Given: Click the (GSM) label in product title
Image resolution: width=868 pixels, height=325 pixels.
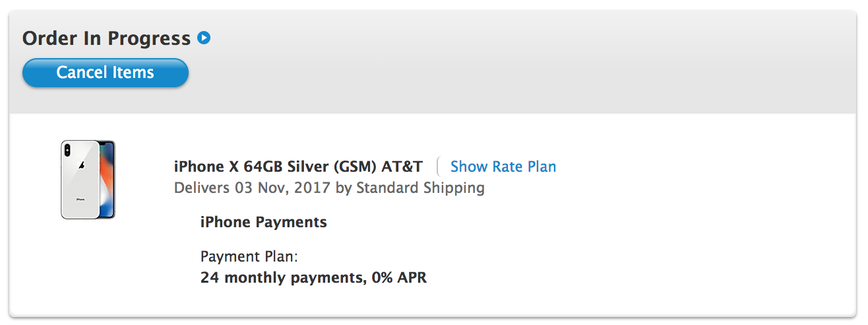Looking at the screenshot, I should (354, 166).
